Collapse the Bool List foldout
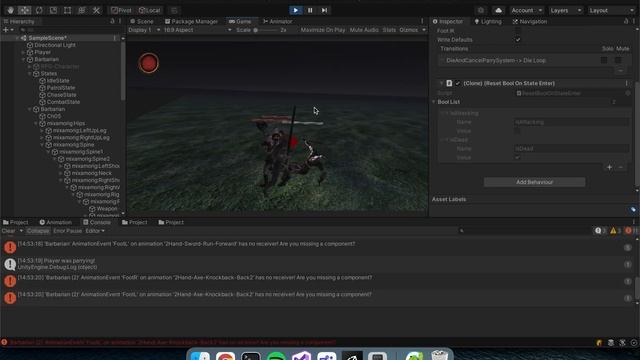 click(x=434, y=102)
